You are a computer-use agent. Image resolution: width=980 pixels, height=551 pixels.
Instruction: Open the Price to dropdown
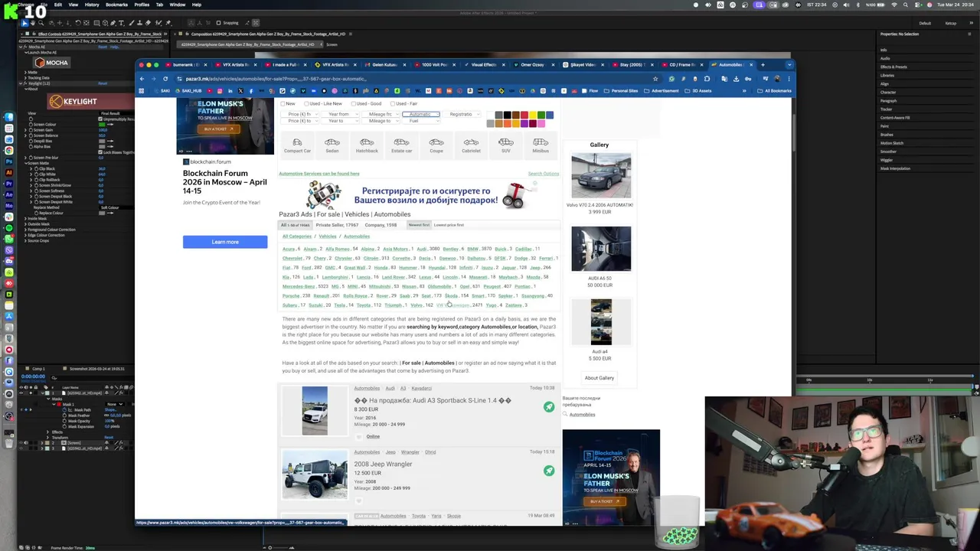pyautogui.click(x=299, y=121)
